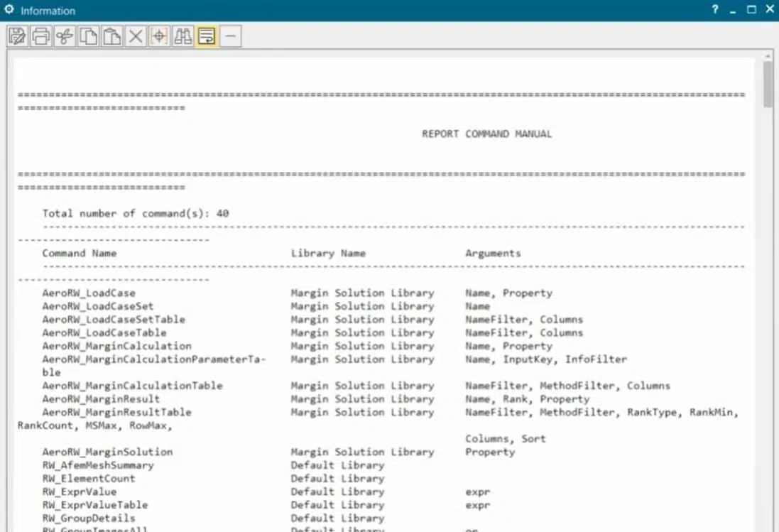Click 'expr' argument beside RW_ExprValue
The width and height of the screenshot is (779, 532).
click(477, 492)
